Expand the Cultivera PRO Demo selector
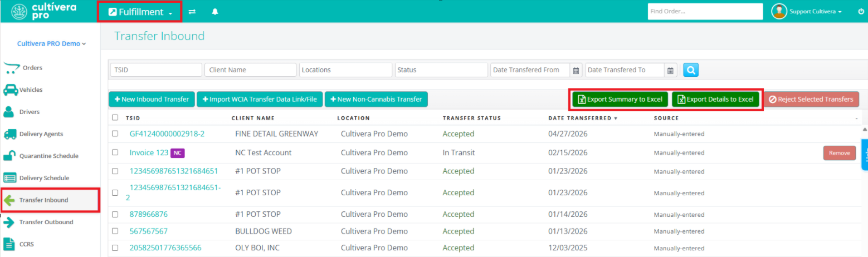 pyautogui.click(x=52, y=43)
